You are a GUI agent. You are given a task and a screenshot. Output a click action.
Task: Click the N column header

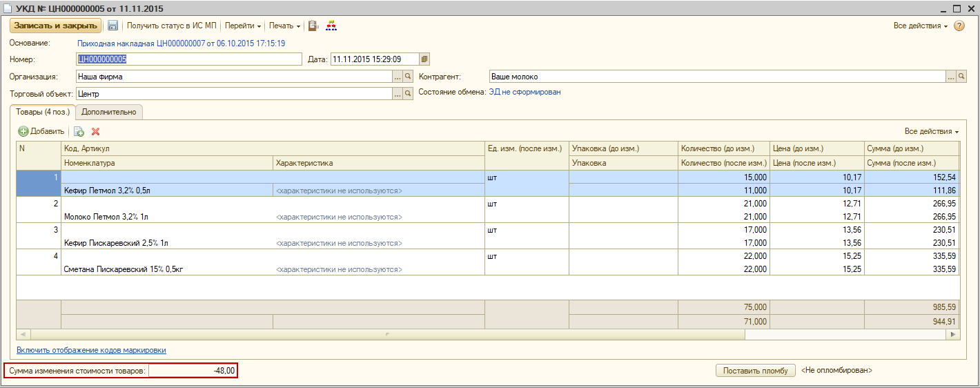tap(39, 156)
